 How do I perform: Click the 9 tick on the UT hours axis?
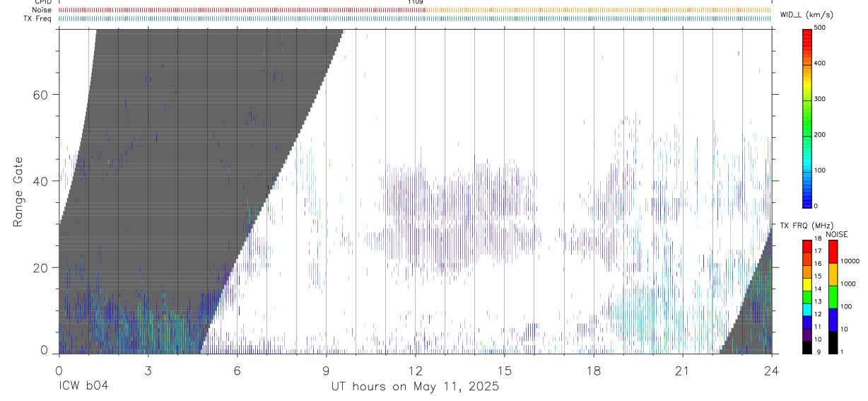click(x=326, y=371)
